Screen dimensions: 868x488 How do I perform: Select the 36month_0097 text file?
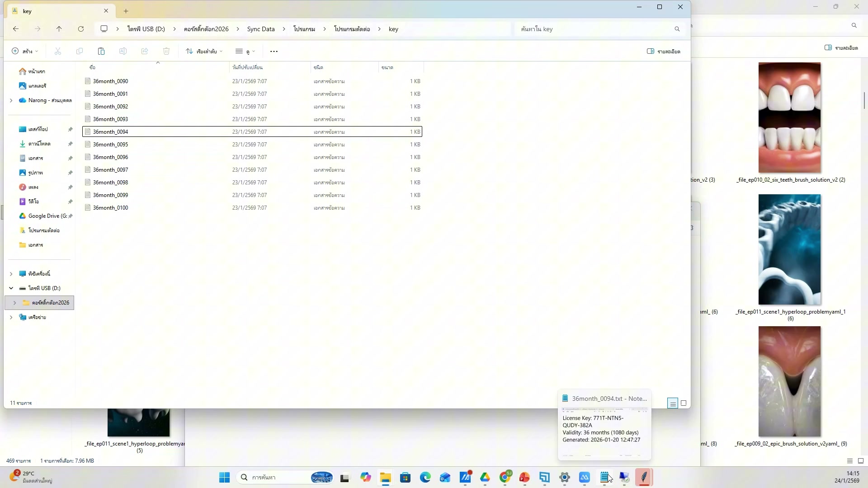(x=111, y=170)
